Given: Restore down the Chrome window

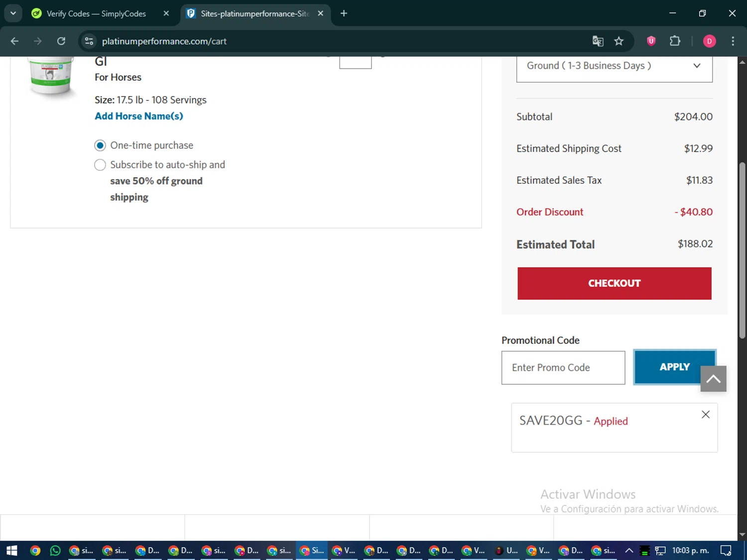Looking at the screenshot, I should (x=702, y=13).
